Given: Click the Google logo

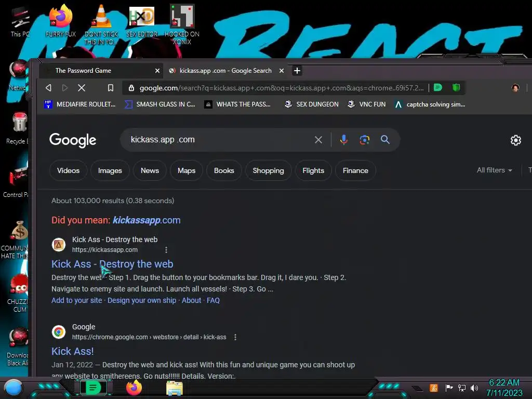Looking at the screenshot, I should coord(73,140).
